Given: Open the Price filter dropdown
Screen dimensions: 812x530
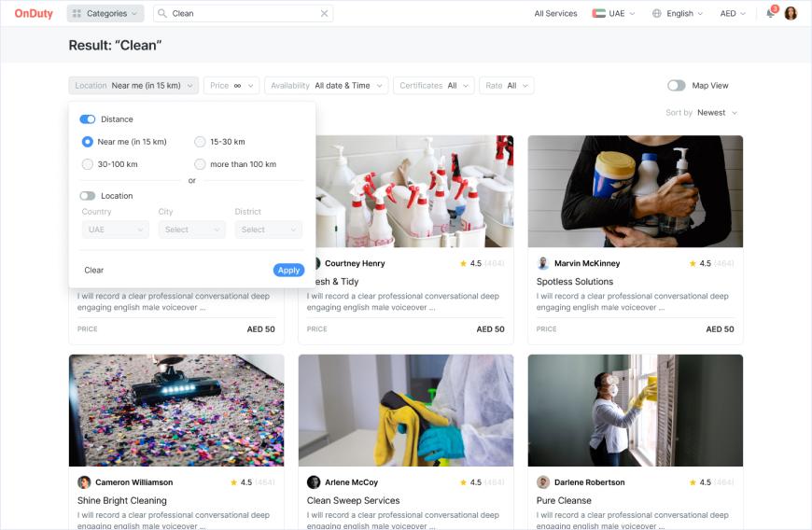Looking at the screenshot, I should click(231, 86).
